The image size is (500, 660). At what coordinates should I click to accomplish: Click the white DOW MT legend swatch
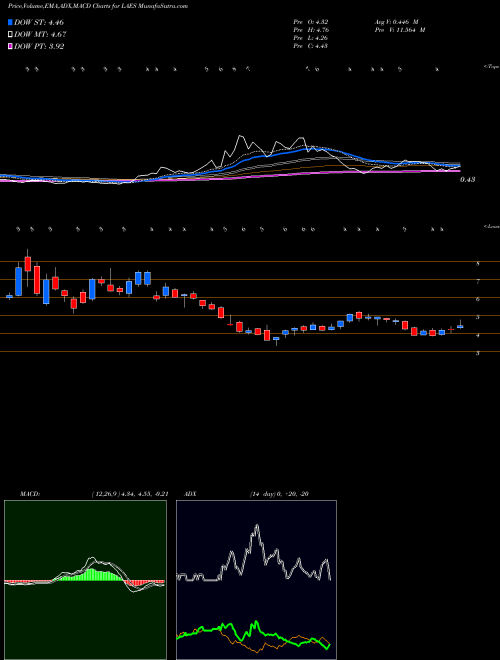point(10,35)
